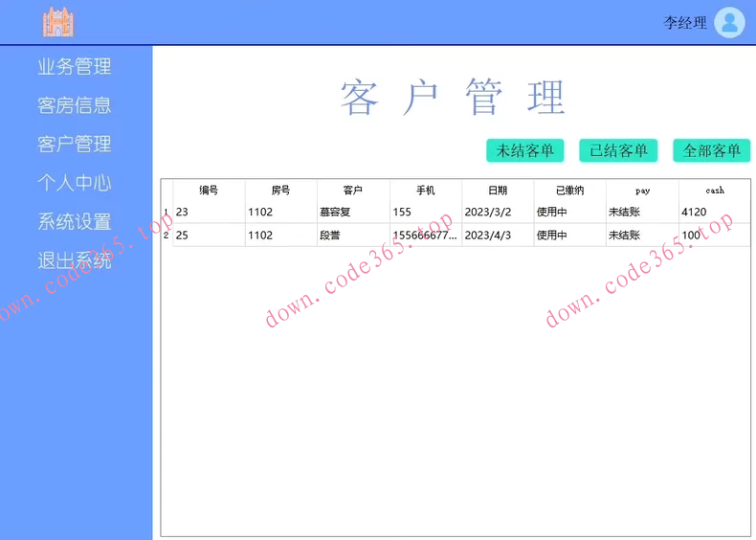The width and height of the screenshot is (756, 540).
Task: Click truncated phone cell 155666677...
Action: [x=426, y=235]
